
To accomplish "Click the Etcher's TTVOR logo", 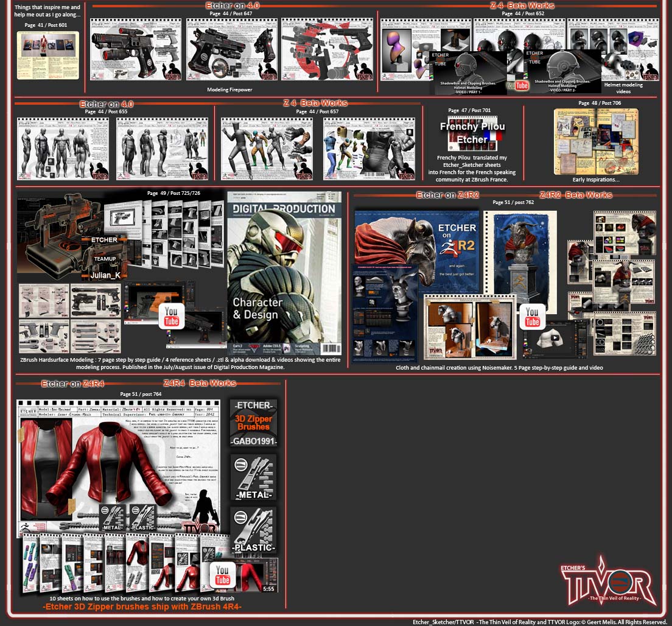I will point(607,581).
